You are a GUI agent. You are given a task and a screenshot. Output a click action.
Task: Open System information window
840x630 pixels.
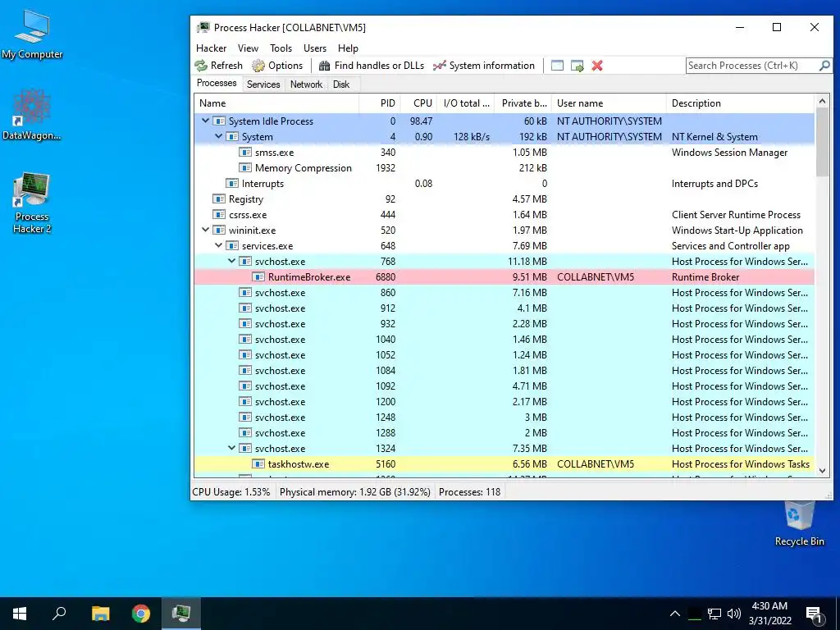coord(484,66)
